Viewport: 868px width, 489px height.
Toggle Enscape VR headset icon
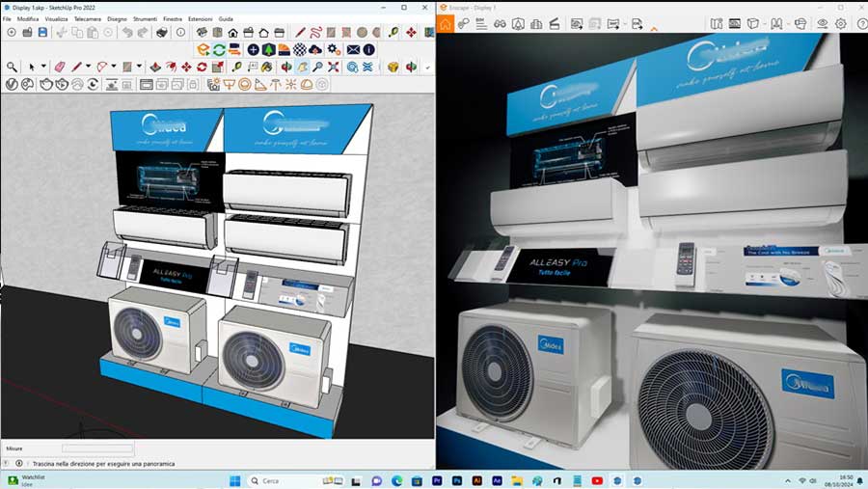800,24
